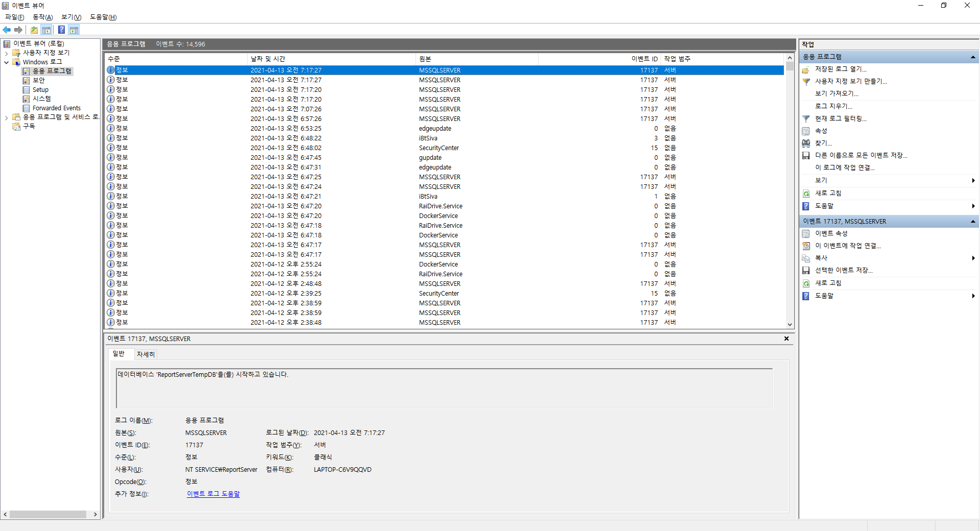Click the Setup log icon in tree
The width and height of the screenshot is (980, 531).
pos(26,90)
